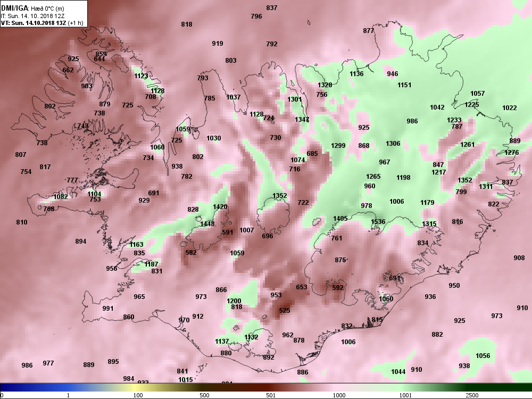Click the map value '991'
Image resolution: width=532 pixels, height=399 pixels.
pyautogui.click(x=108, y=309)
